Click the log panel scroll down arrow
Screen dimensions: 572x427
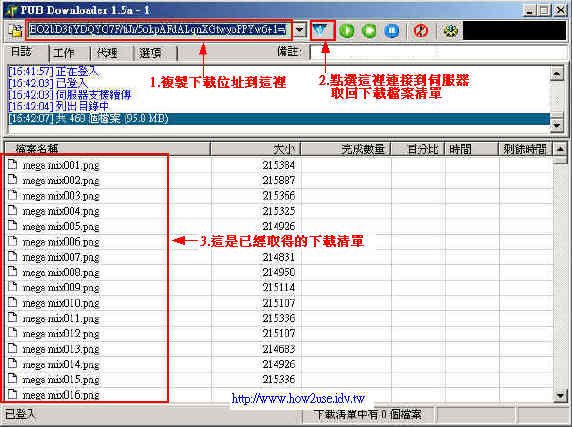pos(557,126)
